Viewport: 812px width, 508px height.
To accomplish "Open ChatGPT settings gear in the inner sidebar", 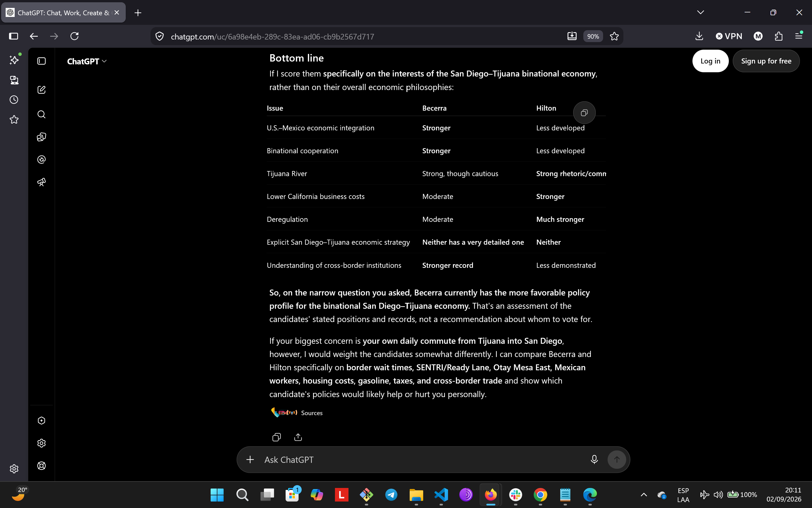I will click(41, 443).
